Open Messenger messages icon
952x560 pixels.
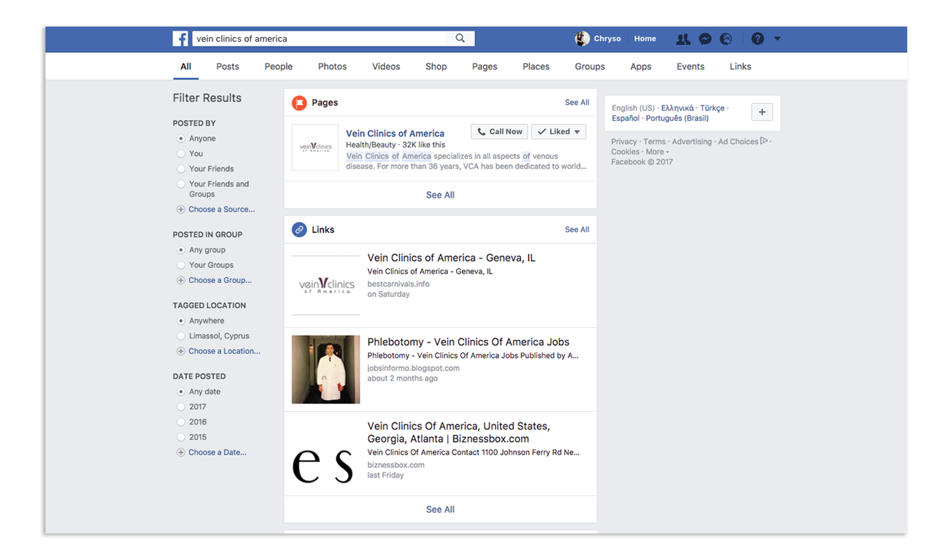pyautogui.click(x=705, y=39)
